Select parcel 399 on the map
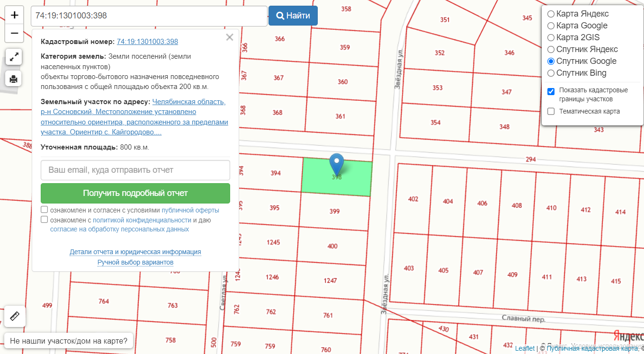 [335, 212]
